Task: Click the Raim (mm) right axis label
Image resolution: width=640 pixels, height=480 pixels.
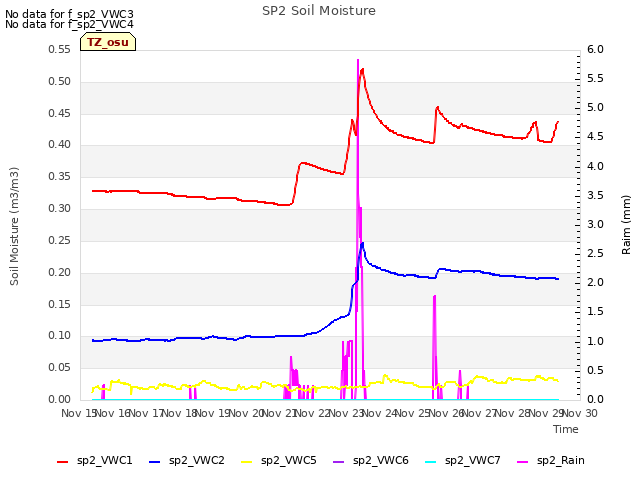Action: (626, 225)
